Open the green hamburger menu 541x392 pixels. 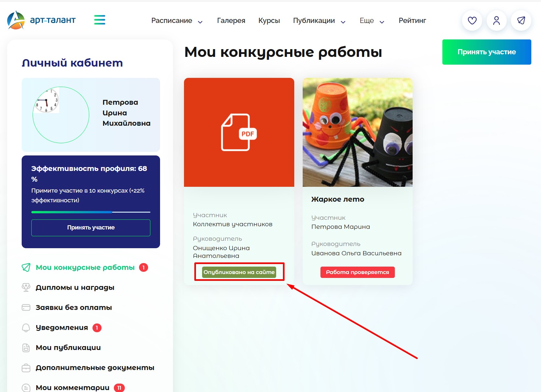point(100,20)
